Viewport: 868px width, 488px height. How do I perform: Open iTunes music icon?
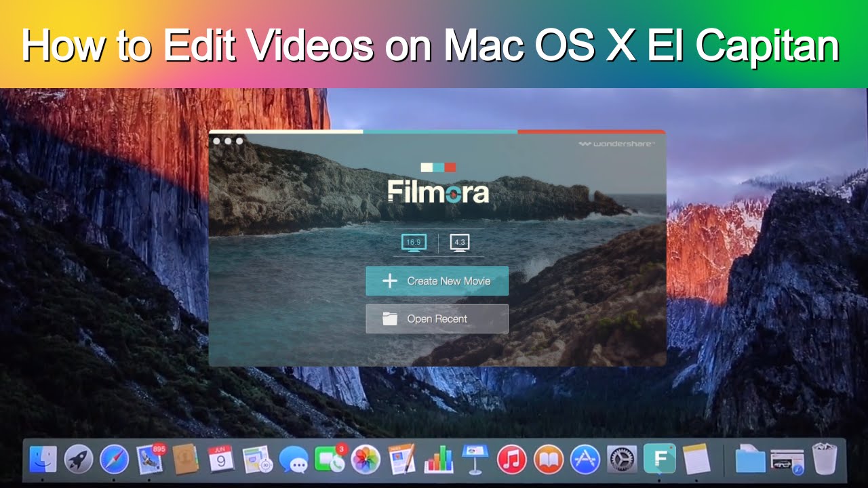(x=511, y=460)
